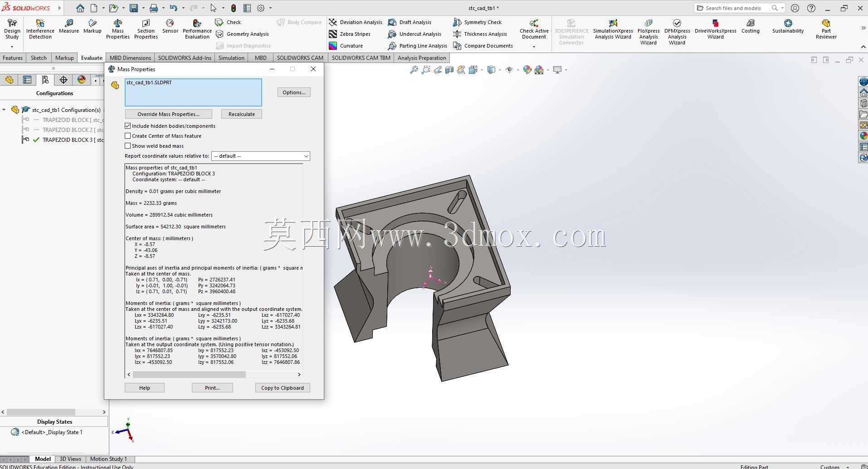Run the Check tool
868x469 pixels.
coord(228,22)
